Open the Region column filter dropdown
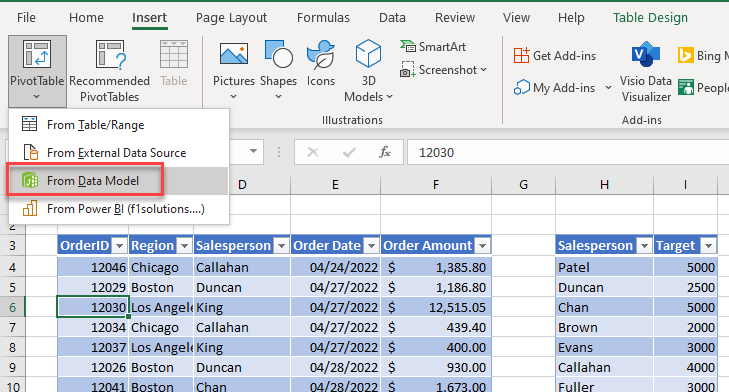 [185, 246]
